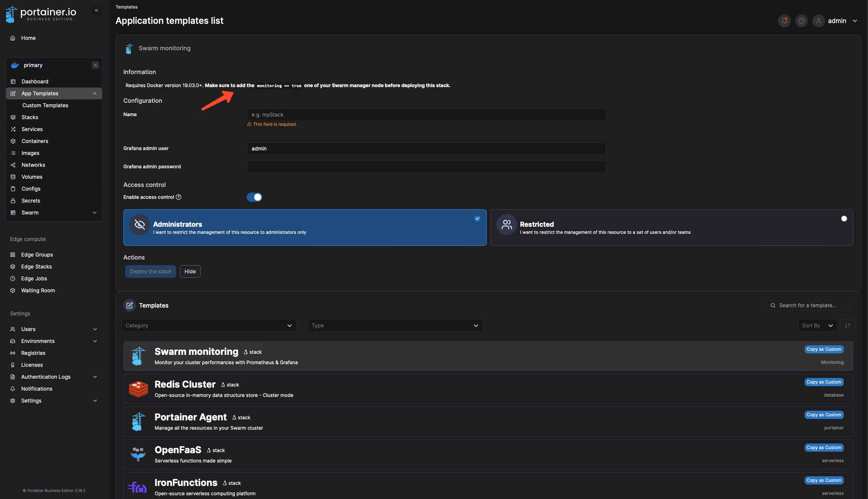Copy IronFunctions as Custom template
This screenshot has height=499, width=868.
pyautogui.click(x=824, y=480)
